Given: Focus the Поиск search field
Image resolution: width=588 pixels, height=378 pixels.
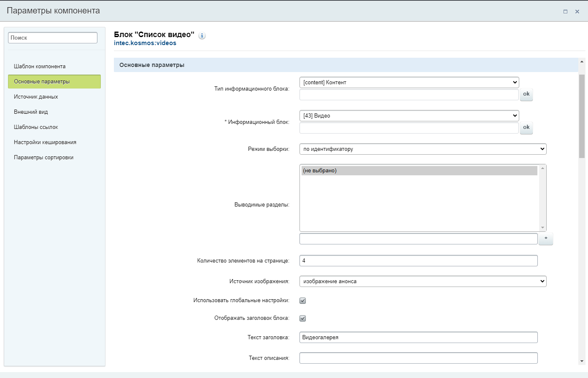Looking at the screenshot, I should click(x=53, y=38).
